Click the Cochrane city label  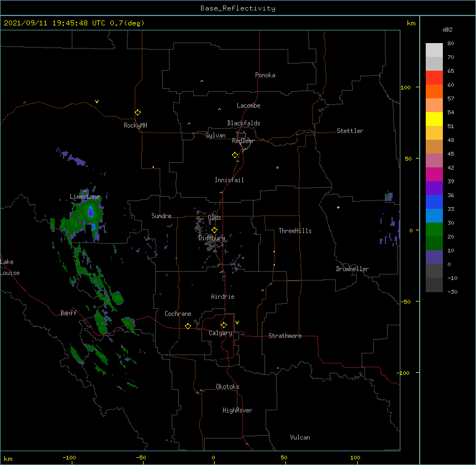click(178, 314)
